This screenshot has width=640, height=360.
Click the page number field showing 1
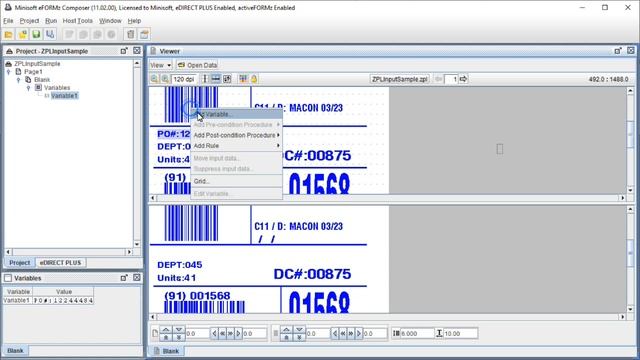(x=451, y=79)
